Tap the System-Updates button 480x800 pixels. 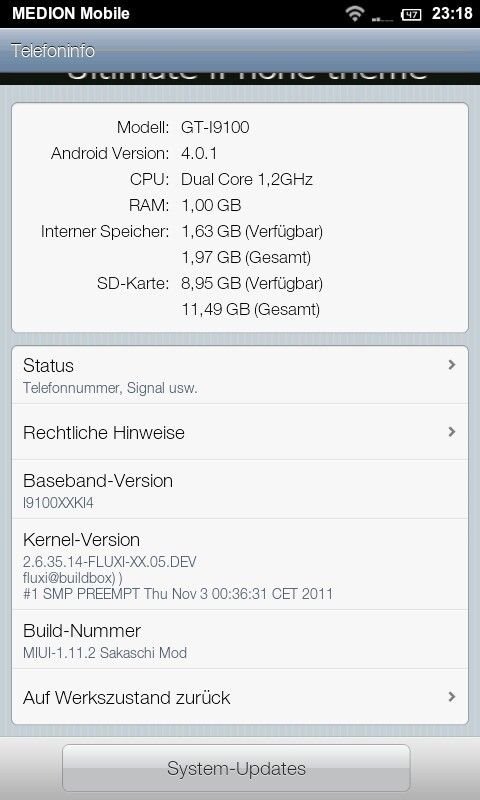(x=236, y=768)
